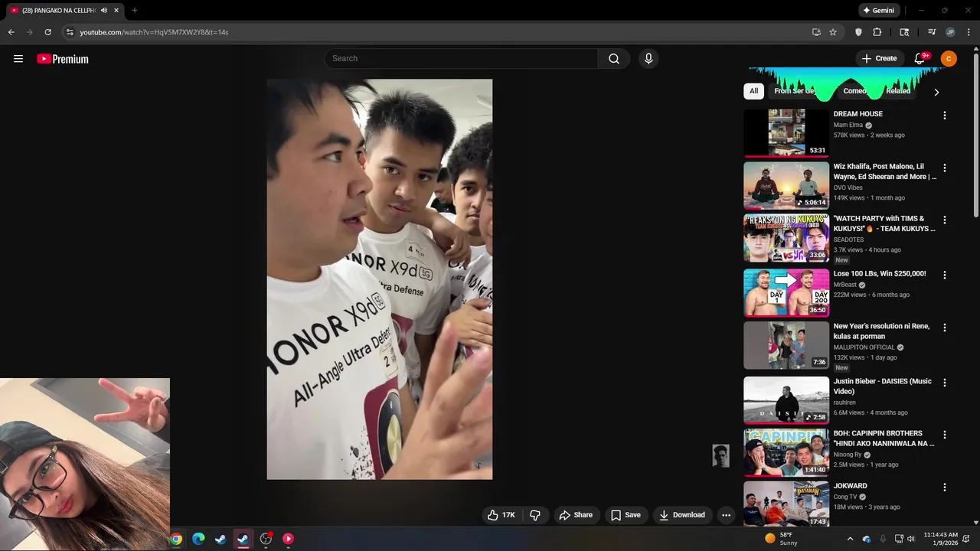
Task: Open Chrome media controls icon
Action: [932, 32]
